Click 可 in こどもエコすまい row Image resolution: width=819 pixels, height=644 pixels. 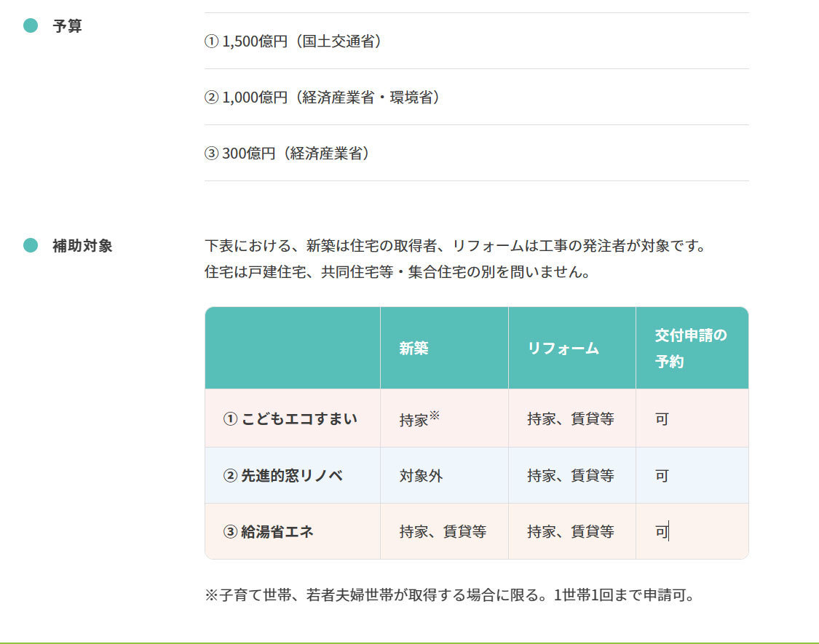662,419
